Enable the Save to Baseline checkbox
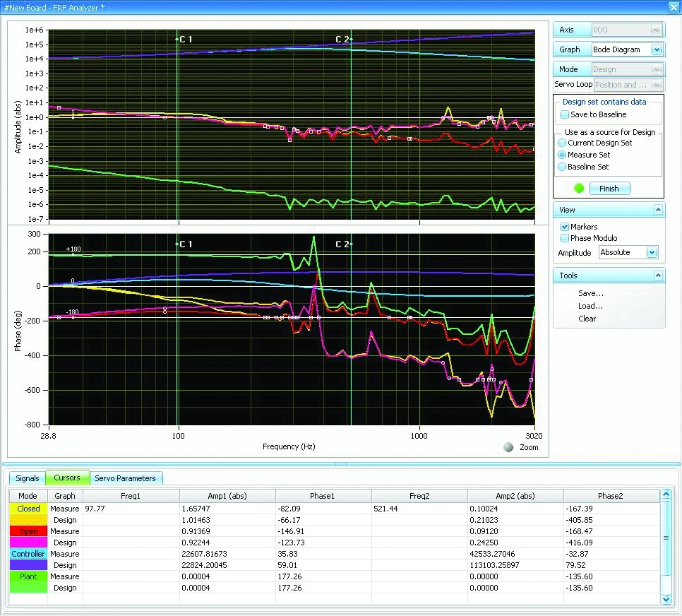This screenshot has width=682, height=616. (x=564, y=113)
